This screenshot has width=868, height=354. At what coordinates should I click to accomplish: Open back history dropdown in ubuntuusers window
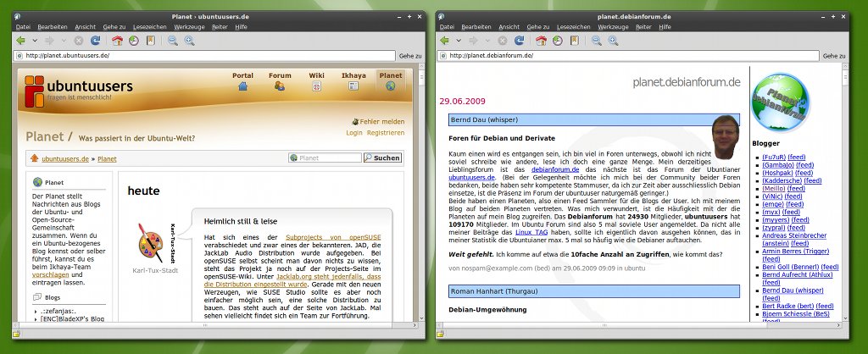point(34,41)
